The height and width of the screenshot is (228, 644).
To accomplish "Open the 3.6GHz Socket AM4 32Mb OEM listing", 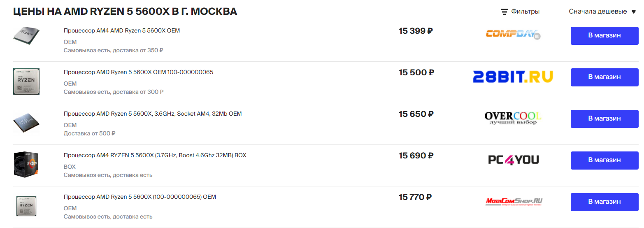I will (x=152, y=114).
